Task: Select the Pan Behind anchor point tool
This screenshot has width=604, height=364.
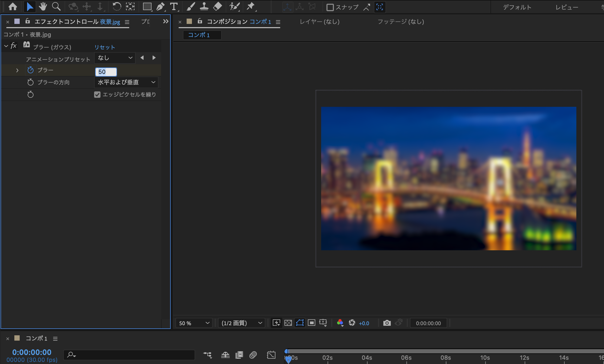Action: click(x=130, y=7)
